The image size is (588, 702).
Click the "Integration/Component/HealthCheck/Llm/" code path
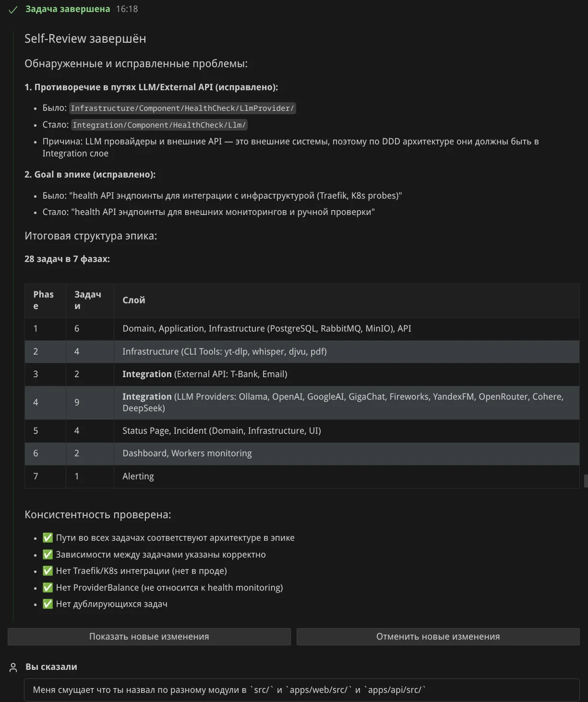pyautogui.click(x=159, y=125)
